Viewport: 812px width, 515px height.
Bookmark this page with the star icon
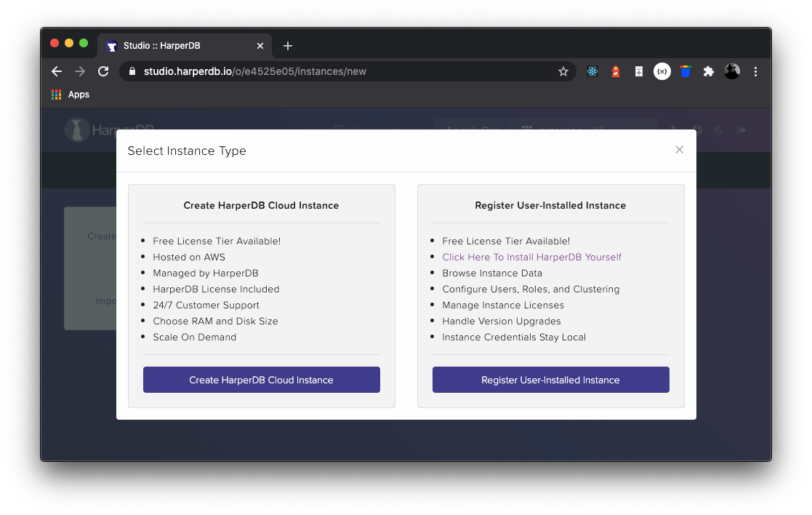(x=563, y=71)
